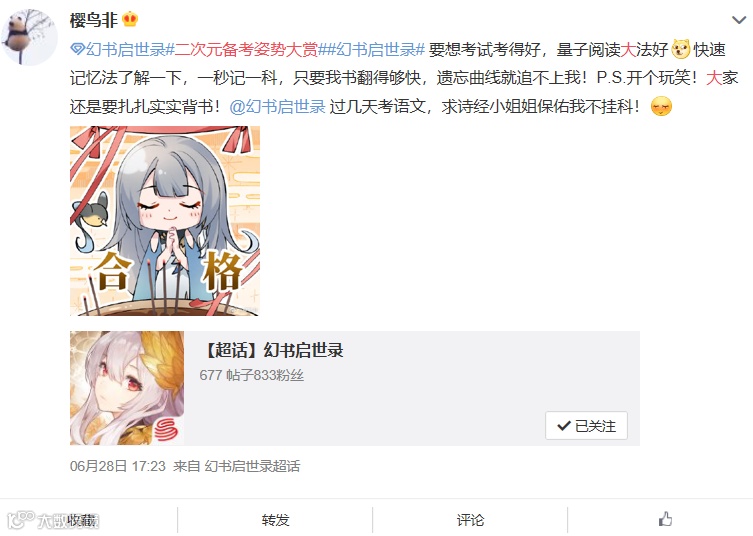Click the diamond super-topic icon before 幻书启世录
The width and height of the screenshot is (753, 536).
click(x=77, y=49)
